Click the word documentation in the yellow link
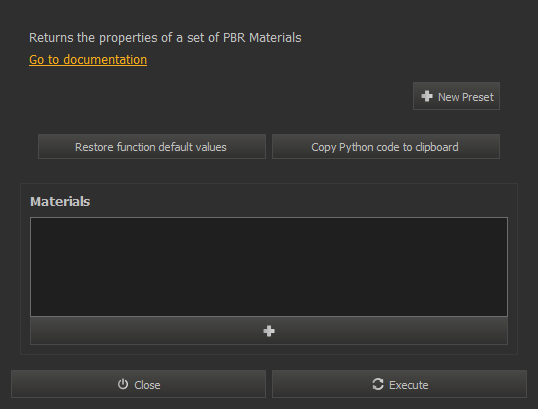This screenshot has height=409, width=538. pos(105,60)
